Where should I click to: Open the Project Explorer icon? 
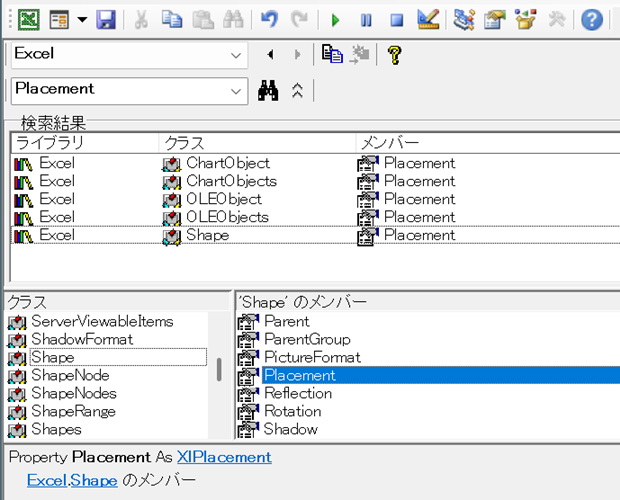click(464, 19)
